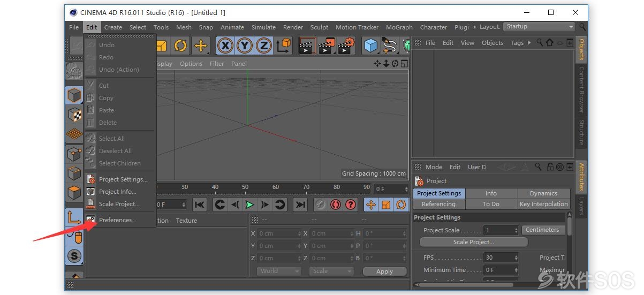Open Scale mode dropdown in coordinates
This screenshot has width=644, height=295.
click(x=331, y=271)
